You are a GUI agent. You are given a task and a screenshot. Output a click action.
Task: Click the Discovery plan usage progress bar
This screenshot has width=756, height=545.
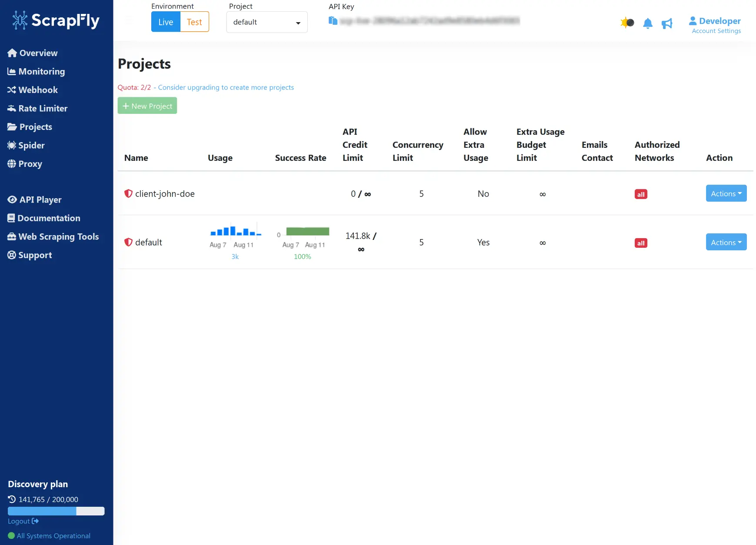coord(56,511)
